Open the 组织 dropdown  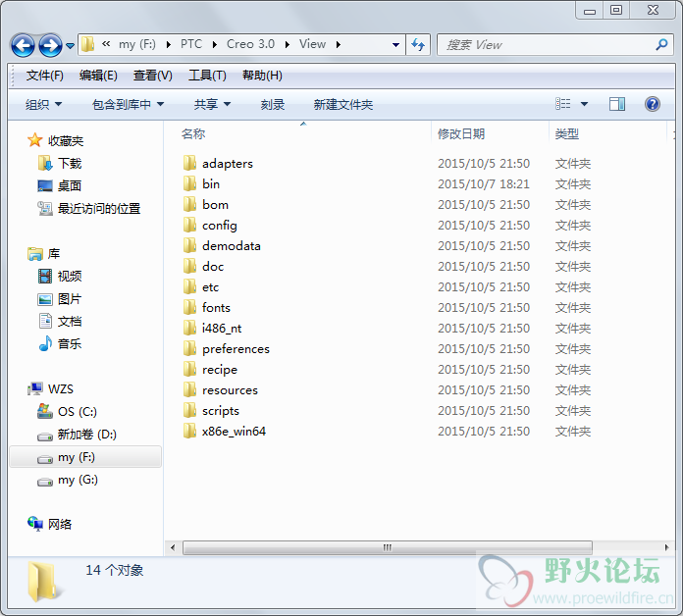(x=43, y=105)
